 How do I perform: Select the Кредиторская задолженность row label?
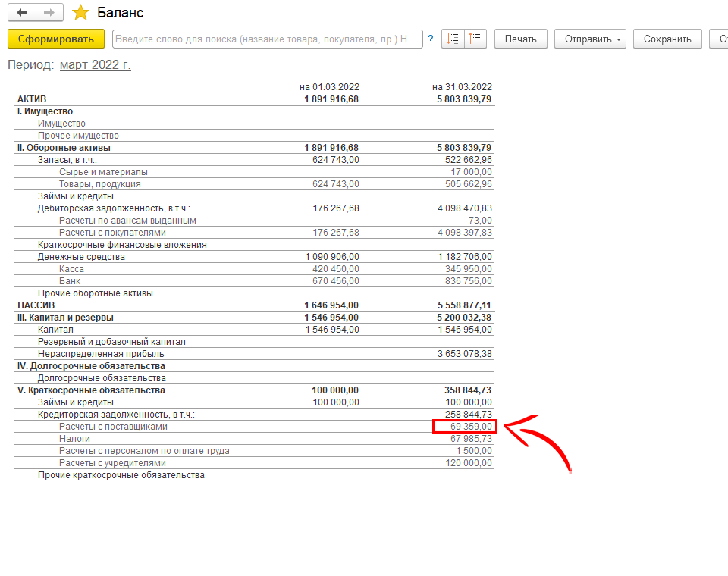tap(116, 415)
